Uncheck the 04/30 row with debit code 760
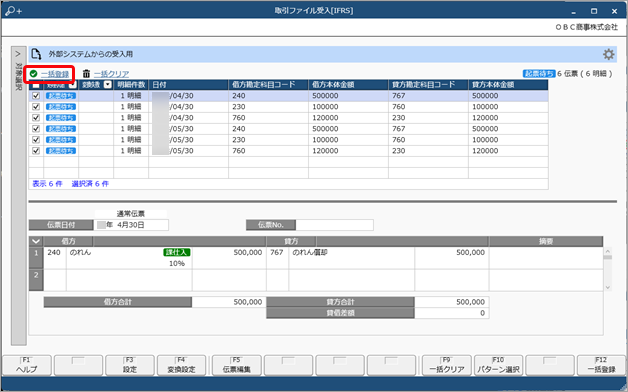 click(36, 118)
